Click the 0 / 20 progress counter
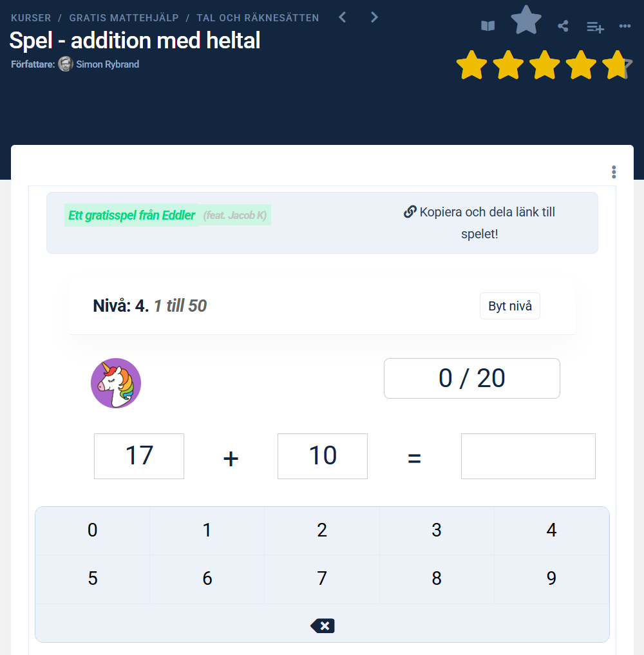The width and height of the screenshot is (644, 655). coord(472,378)
